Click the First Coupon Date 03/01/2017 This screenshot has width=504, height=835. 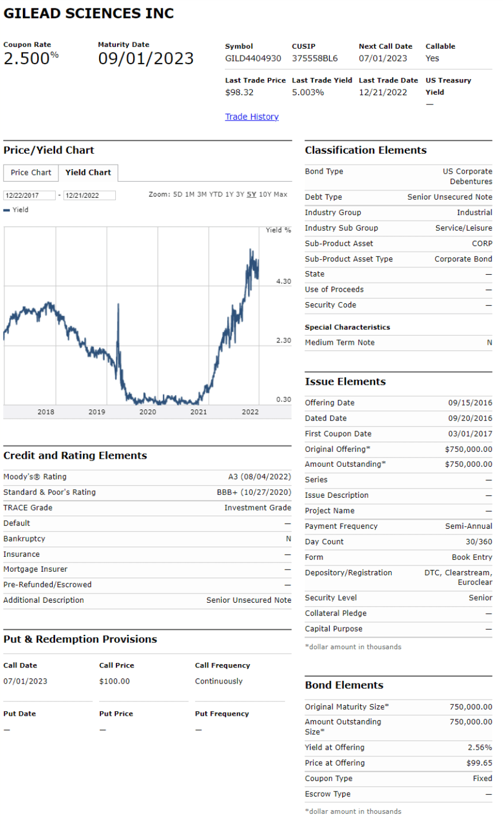470,434
